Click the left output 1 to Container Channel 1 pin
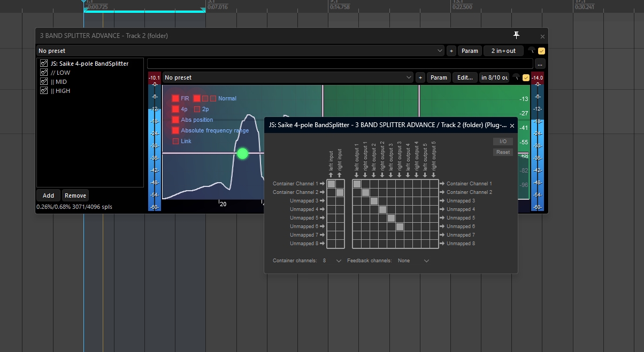The height and width of the screenshot is (352, 644). 357,184
